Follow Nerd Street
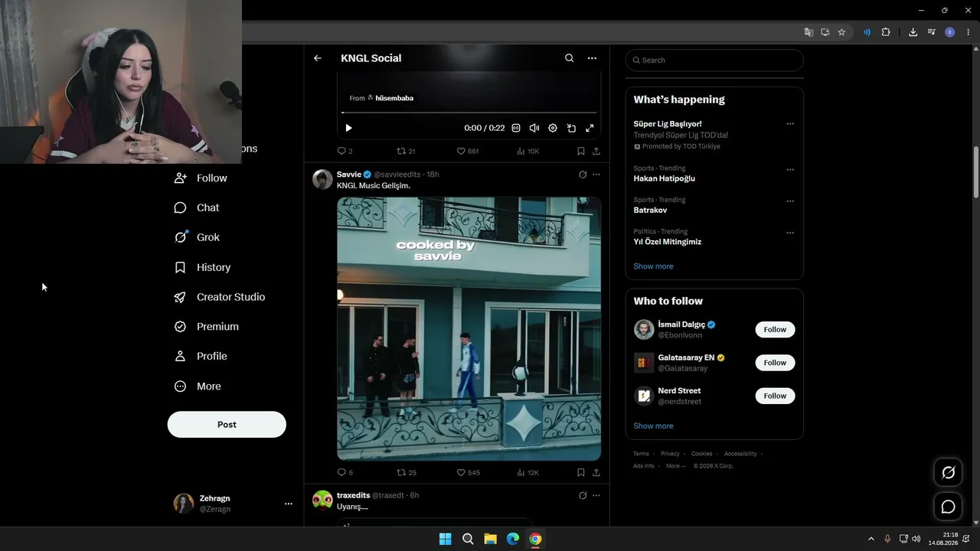 tap(775, 396)
